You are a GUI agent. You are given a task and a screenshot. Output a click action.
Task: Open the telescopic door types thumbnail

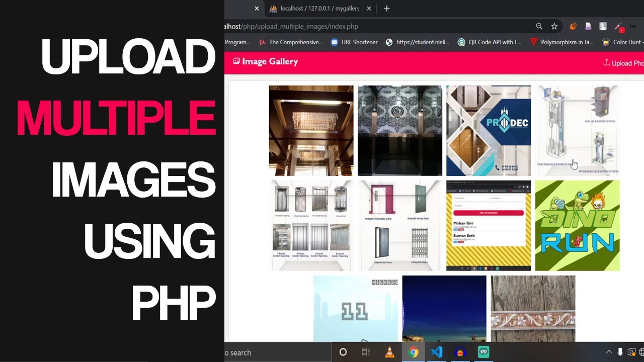(400, 226)
